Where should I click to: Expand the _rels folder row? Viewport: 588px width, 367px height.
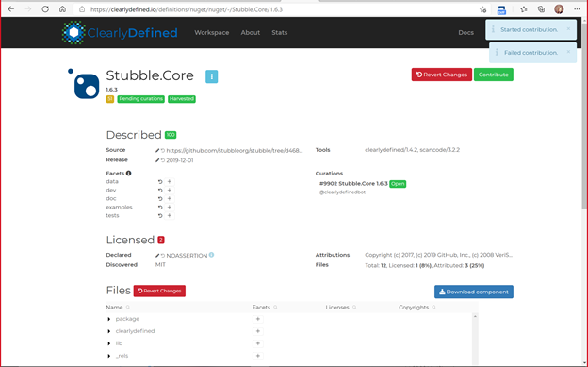108,356
